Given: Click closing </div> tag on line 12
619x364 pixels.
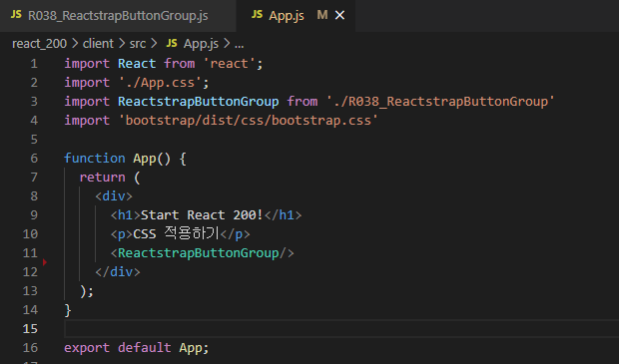Looking at the screenshot, I should point(118,271).
